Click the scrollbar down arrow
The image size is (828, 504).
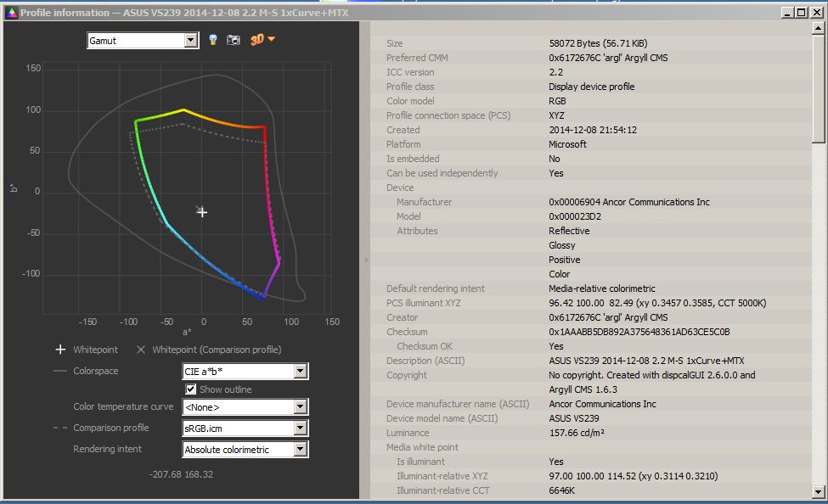point(819,491)
